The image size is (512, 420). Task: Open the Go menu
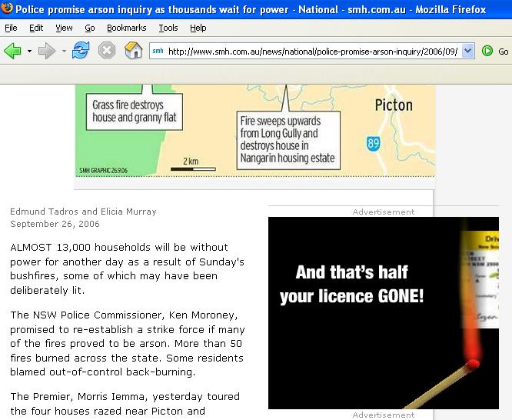tap(90, 28)
